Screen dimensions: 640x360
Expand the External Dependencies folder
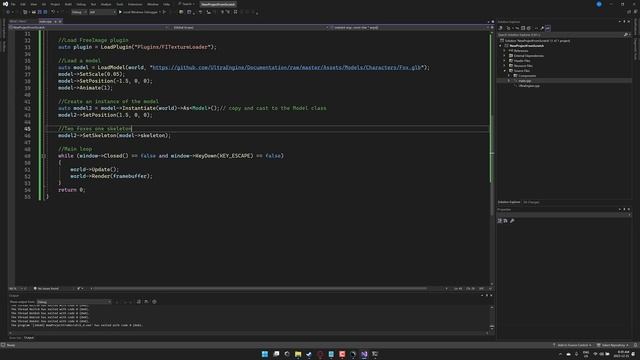504,56
